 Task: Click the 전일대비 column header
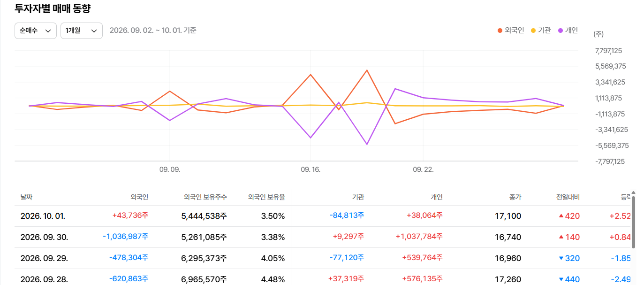(x=568, y=197)
